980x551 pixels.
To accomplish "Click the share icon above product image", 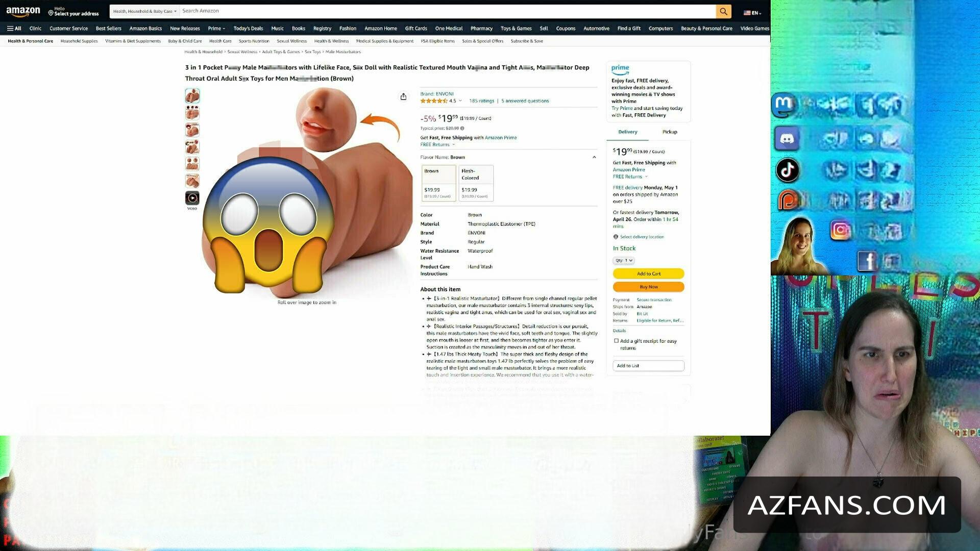I will pyautogui.click(x=403, y=96).
